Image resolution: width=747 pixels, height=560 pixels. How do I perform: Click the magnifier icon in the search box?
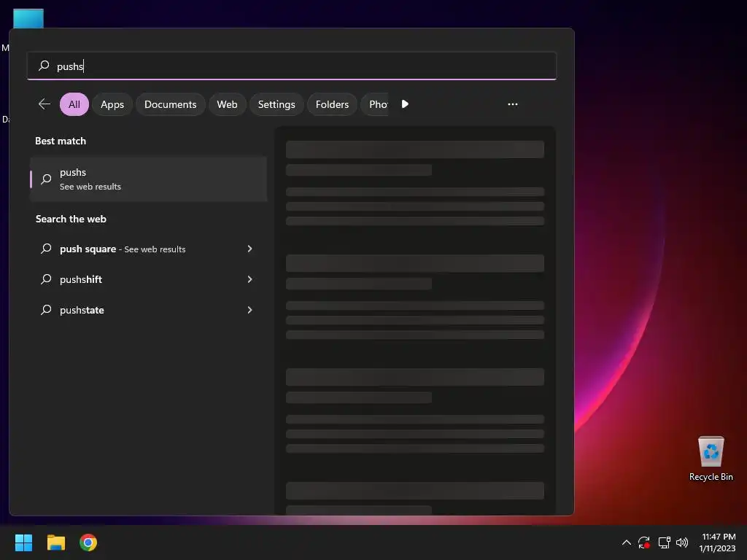pyautogui.click(x=44, y=65)
